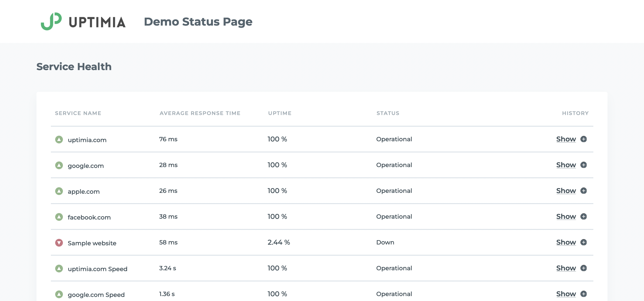The height and width of the screenshot is (301, 644).
Task: Click green up-status icon for google.com Speed
Action: click(x=59, y=294)
